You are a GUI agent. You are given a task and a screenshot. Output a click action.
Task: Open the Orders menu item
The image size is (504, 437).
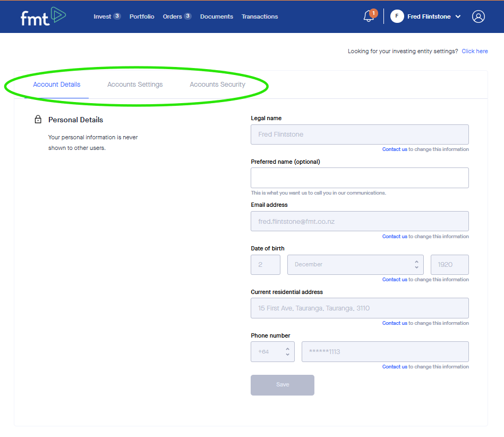(173, 16)
